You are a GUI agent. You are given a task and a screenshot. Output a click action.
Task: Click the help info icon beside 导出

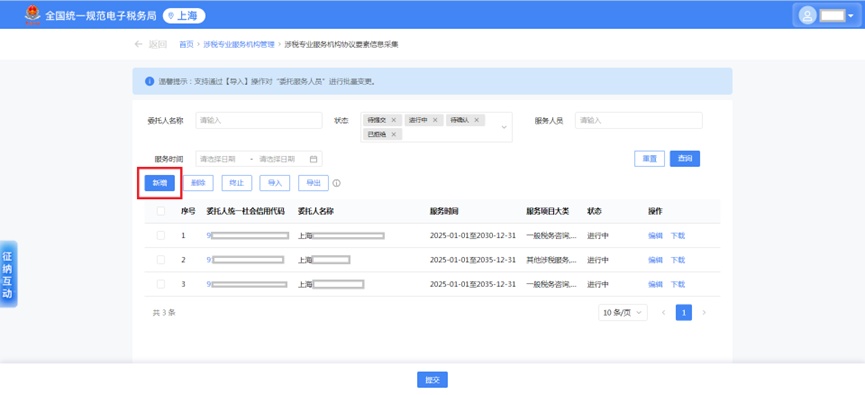click(x=337, y=183)
